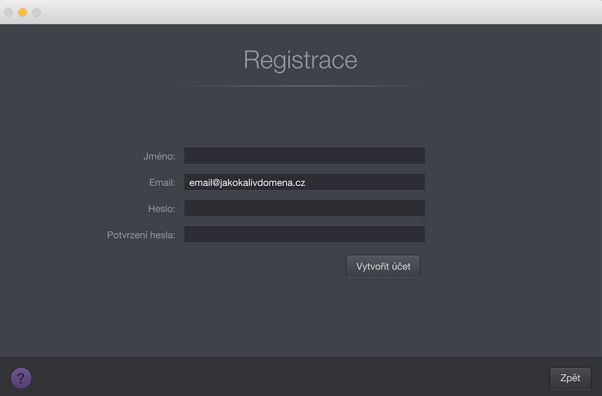Click the Jméno: label

pos(159,156)
